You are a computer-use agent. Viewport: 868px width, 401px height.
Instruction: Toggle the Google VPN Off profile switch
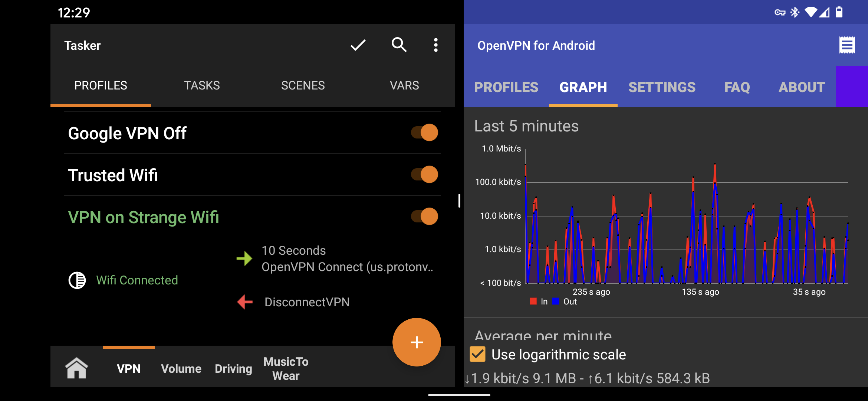click(424, 133)
